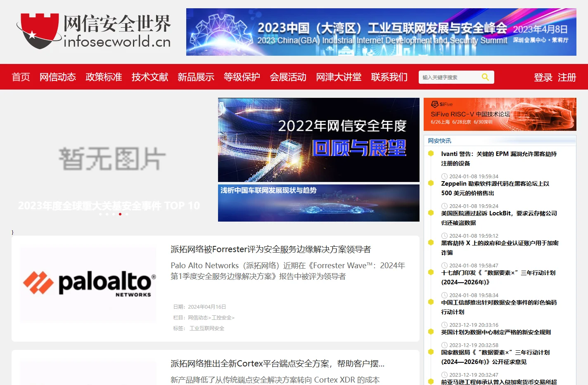Select the last carousel indicator dot
Image resolution: width=588 pixels, height=385 pixels.
[x=127, y=214]
